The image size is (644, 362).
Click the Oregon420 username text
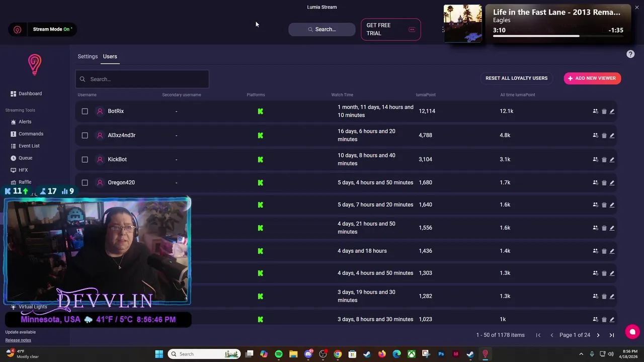(121, 183)
